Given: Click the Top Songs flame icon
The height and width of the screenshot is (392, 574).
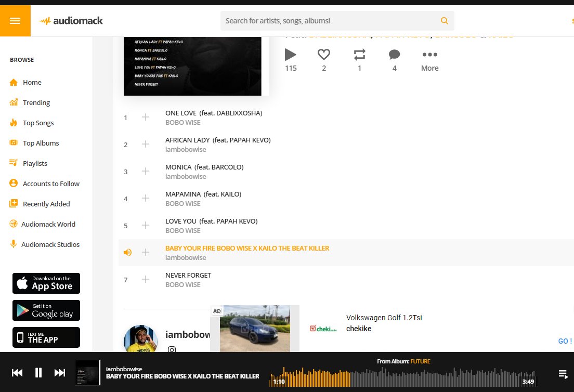Looking at the screenshot, I should [14, 122].
